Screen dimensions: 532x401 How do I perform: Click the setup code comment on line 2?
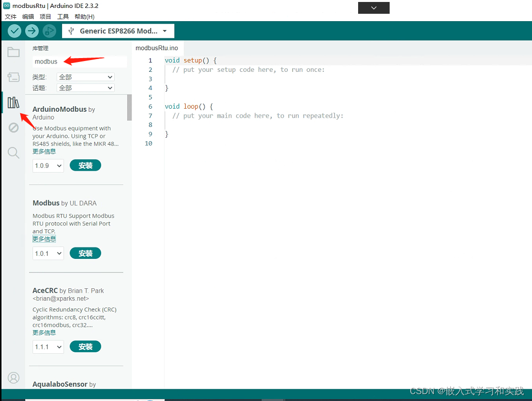[x=248, y=69]
